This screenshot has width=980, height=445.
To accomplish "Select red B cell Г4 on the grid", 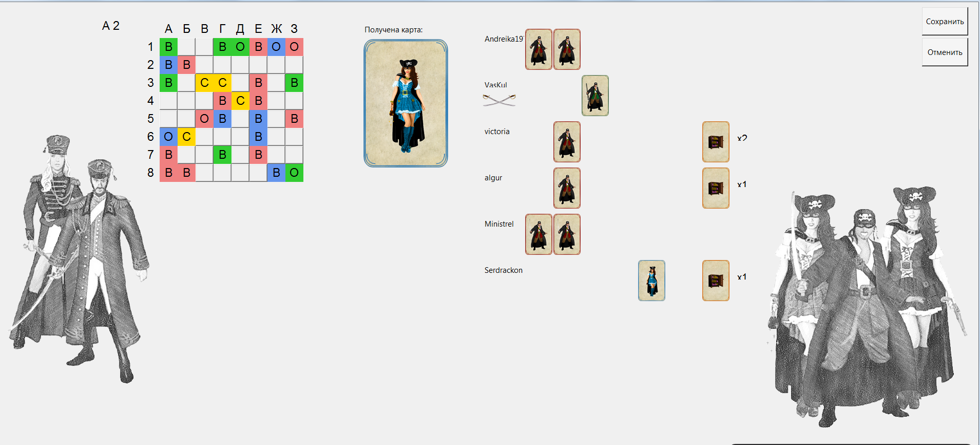I will (x=222, y=101).
